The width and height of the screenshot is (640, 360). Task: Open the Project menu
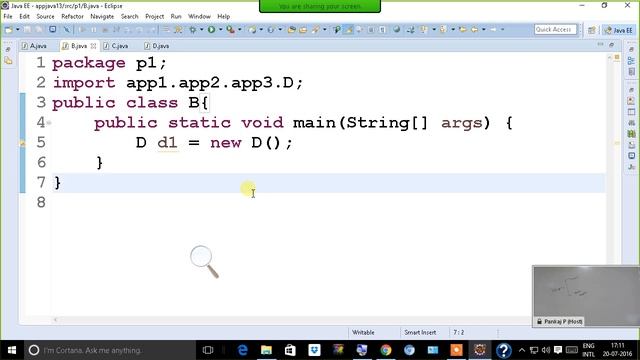[154, 16]
